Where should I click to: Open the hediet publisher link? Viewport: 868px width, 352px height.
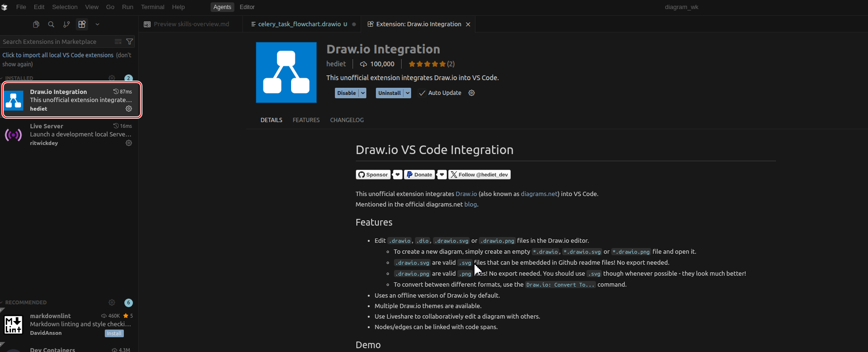[336, 64]
